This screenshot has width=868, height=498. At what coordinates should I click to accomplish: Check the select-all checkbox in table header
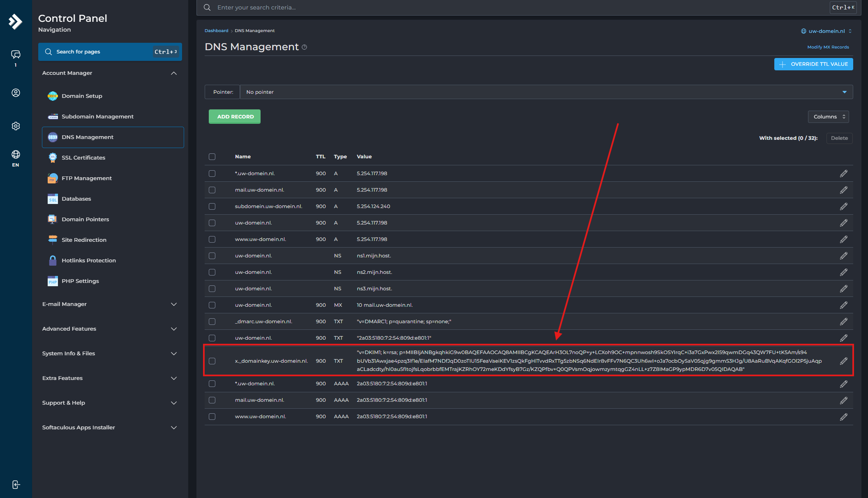pos(212,157)
